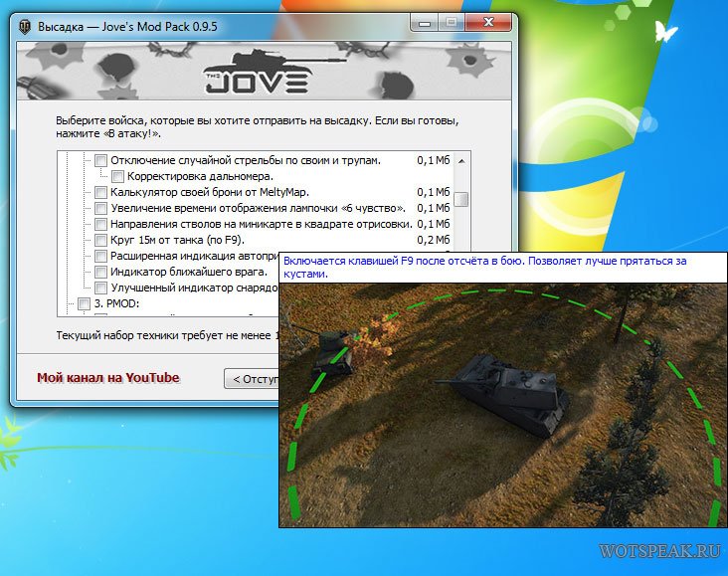This screenshot has height=576, width=728.
Task: Enable Направления стволов на миникарте checkbox
Action: pyautogui.click(x=100, y=224)
